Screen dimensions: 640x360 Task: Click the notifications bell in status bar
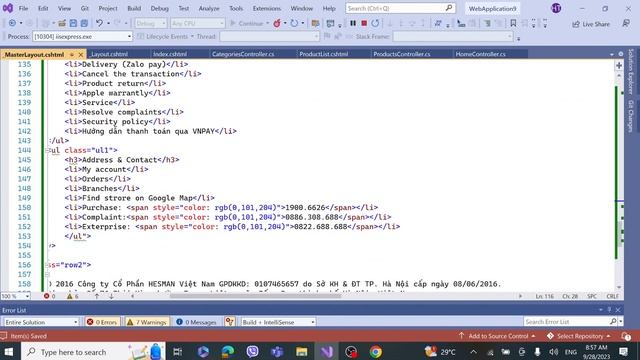tap(626, 336)
